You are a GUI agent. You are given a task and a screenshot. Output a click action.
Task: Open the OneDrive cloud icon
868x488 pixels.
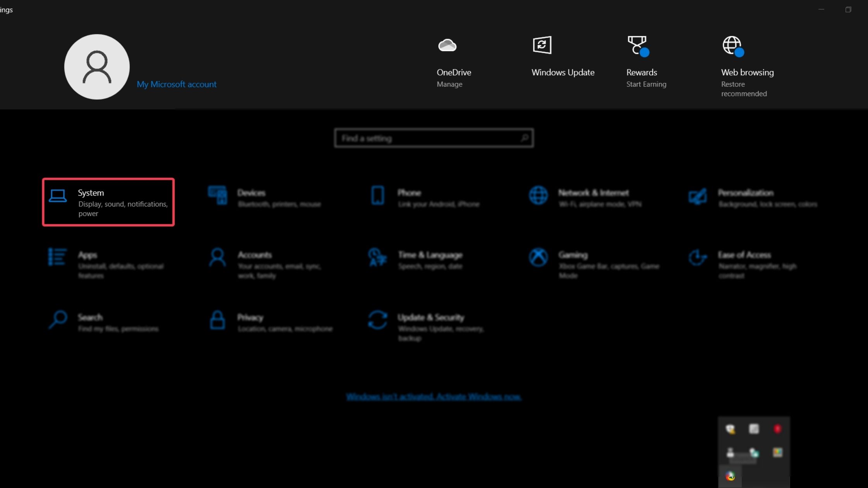coord(447,45)
